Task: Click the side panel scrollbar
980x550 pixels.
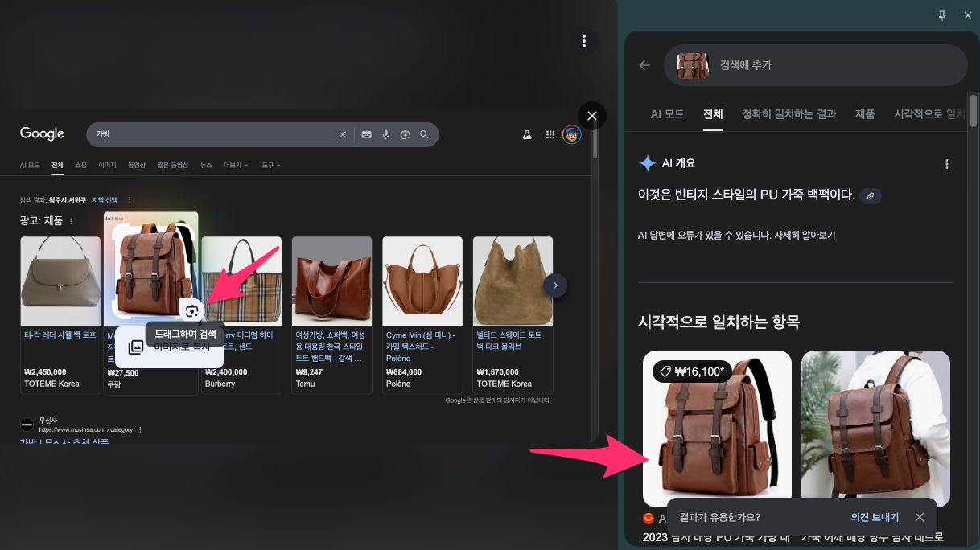Action: pos(974,112)
